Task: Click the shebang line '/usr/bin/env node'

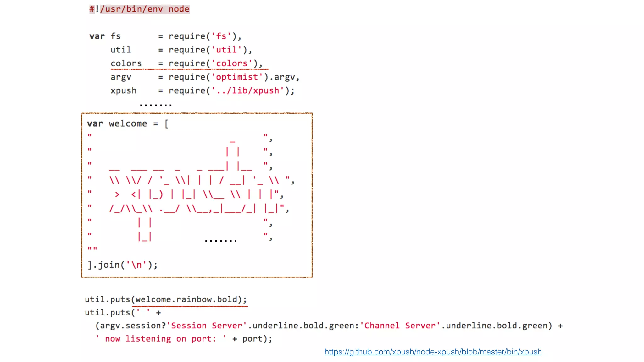Action: [145, 9]
